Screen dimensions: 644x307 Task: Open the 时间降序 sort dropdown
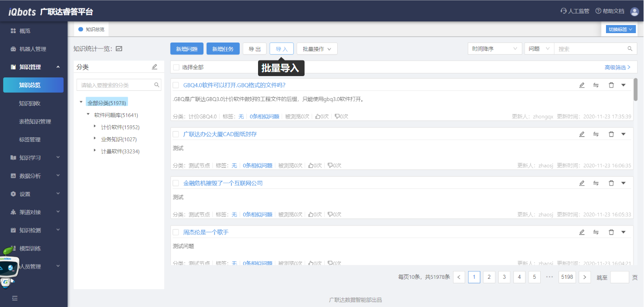pyautogui.click(x=495, y=49)
